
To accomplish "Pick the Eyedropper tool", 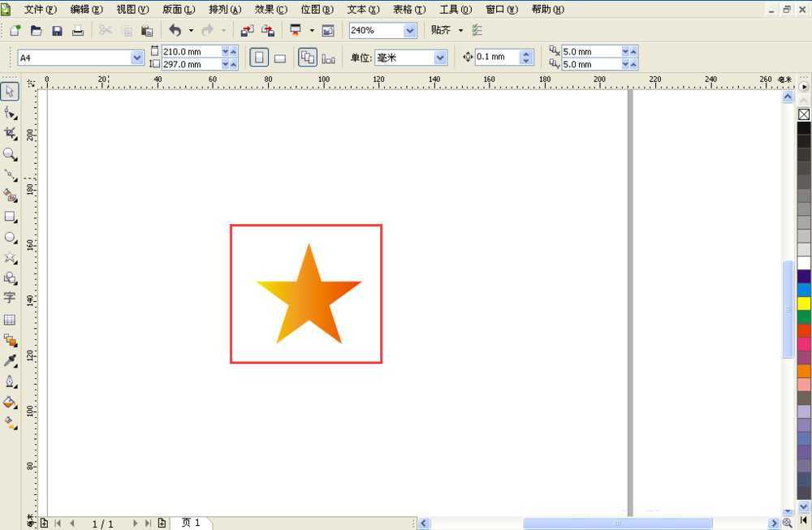I will pos(10,360).
